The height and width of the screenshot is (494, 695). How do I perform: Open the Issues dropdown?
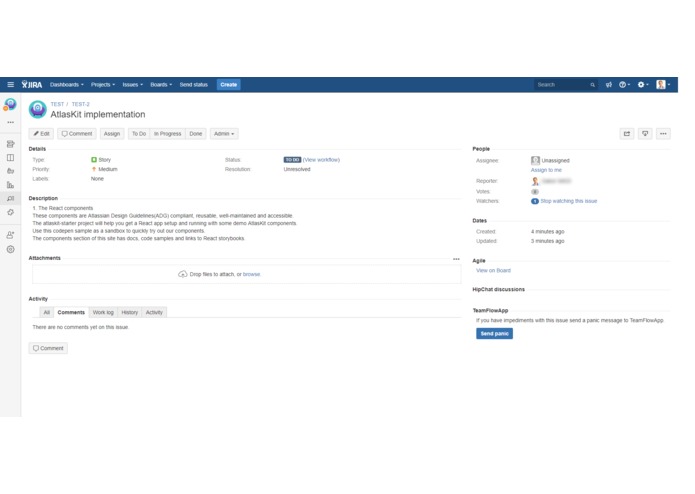pos(133,85)
